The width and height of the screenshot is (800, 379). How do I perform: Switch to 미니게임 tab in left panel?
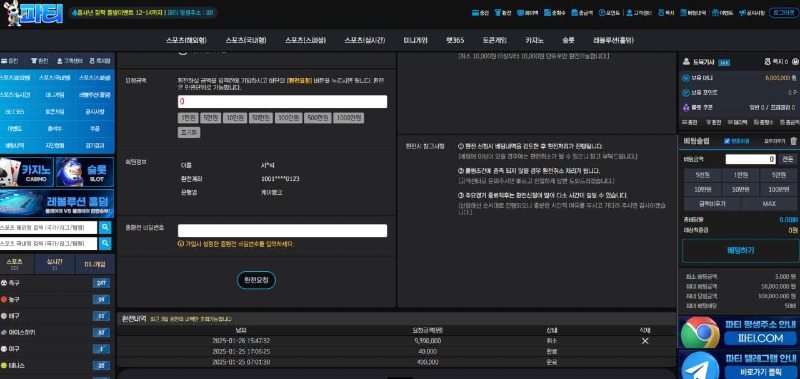click(x=95, y=264)
